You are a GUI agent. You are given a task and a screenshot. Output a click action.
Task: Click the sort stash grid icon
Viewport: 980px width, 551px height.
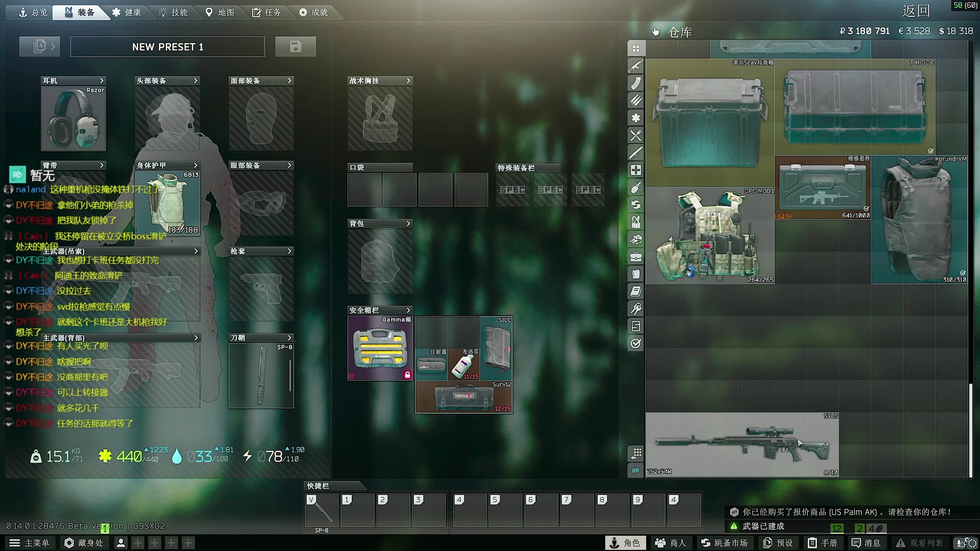point(636,453)
